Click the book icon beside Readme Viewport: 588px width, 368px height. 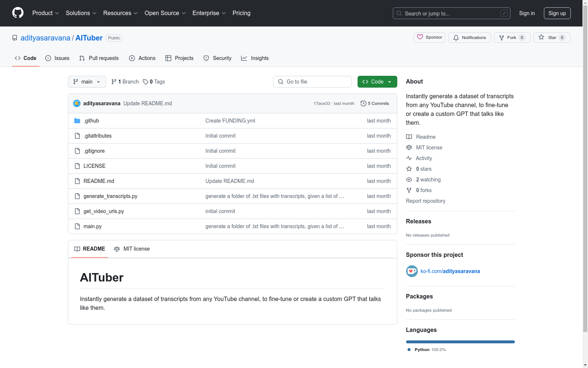click(409, 137)
